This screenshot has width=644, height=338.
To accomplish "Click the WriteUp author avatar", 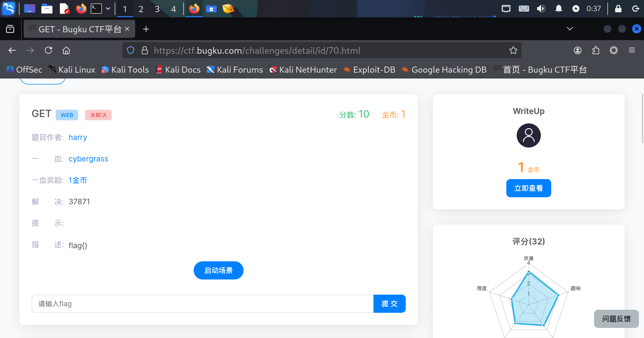I will [x=529, y=135].
